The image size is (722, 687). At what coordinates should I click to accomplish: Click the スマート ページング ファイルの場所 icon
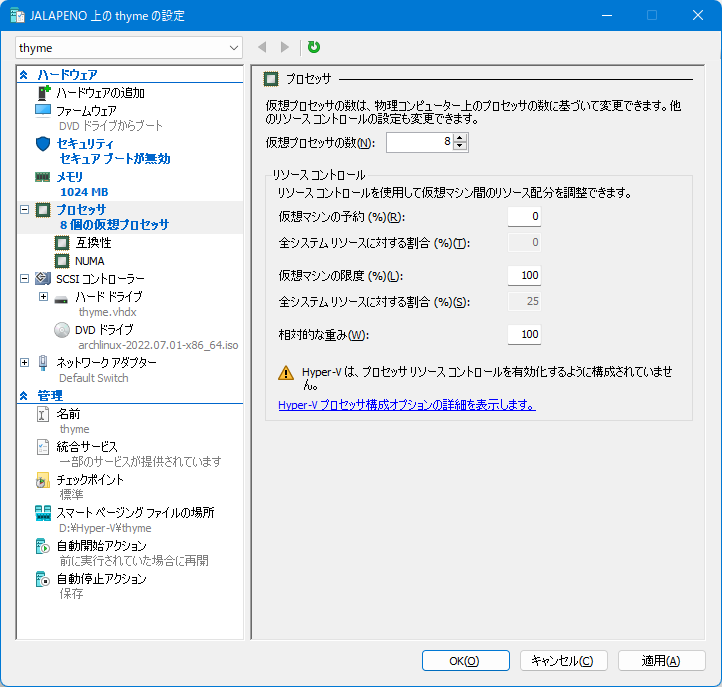[43, 513]
